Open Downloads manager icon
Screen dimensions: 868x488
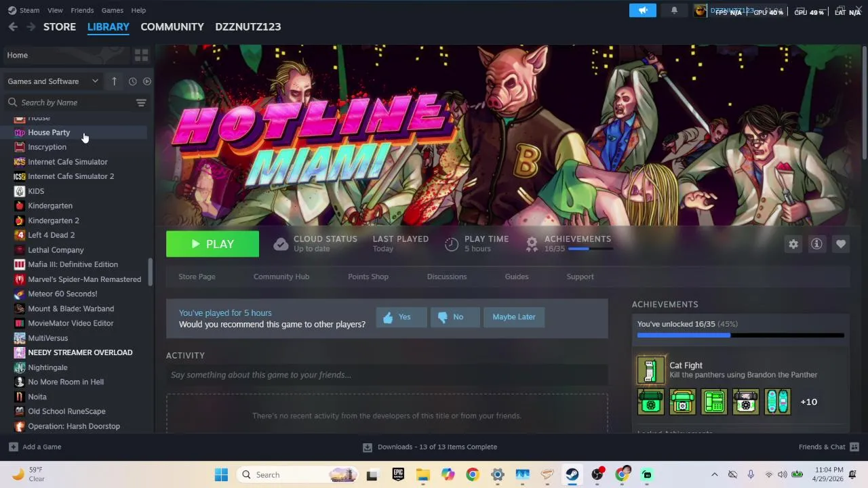click(x=367, y=447)
